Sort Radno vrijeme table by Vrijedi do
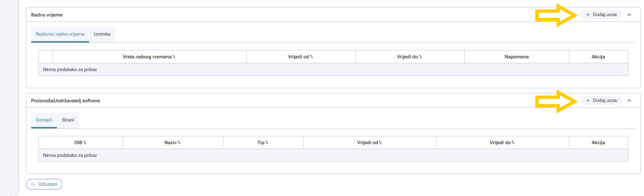This screenshot has width=644, height=196. coord(420,57)
